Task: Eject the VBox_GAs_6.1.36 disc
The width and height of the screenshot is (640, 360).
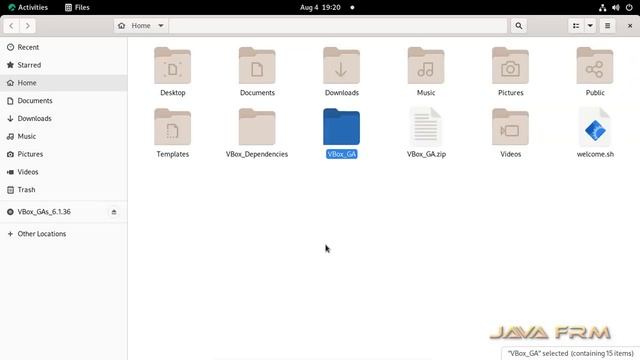Action: pyautogui.click(x=114, y=212)
